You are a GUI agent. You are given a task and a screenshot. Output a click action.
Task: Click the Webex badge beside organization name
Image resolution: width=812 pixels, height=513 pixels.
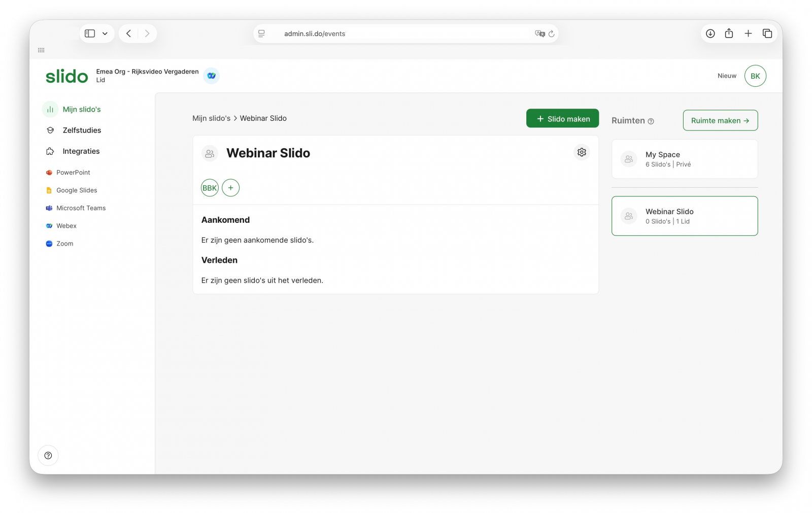tap(211, 76)
